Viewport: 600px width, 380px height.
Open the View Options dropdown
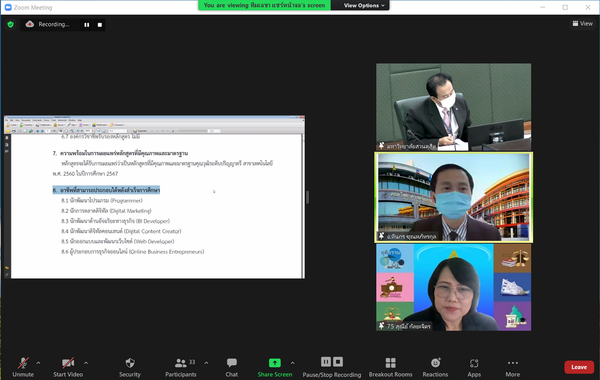[x=364, y=5]
